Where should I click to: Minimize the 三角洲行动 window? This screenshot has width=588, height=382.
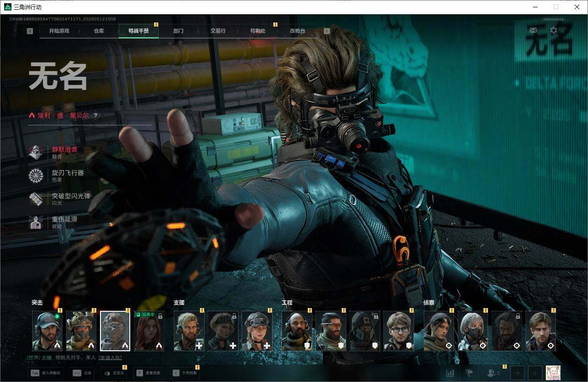(x=535, y=7)
